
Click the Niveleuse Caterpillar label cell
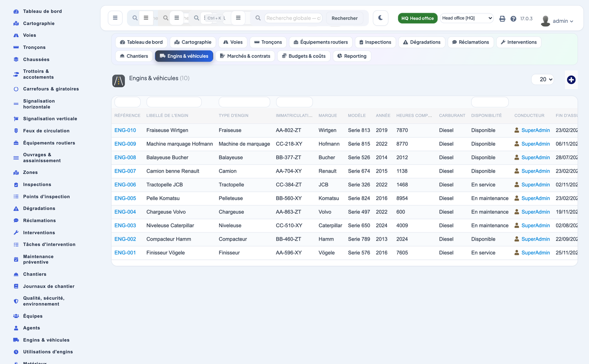pyautogui.click(x=170, y=226)
